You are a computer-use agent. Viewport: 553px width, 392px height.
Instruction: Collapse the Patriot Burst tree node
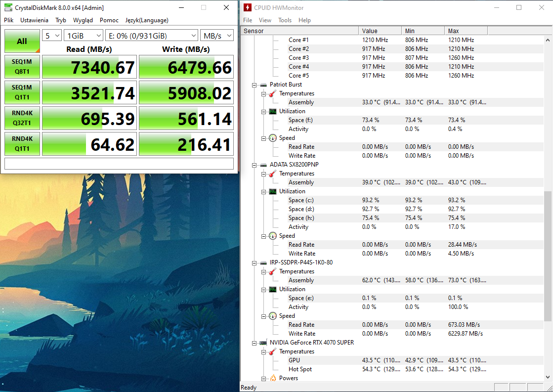(x=254, y=85)
